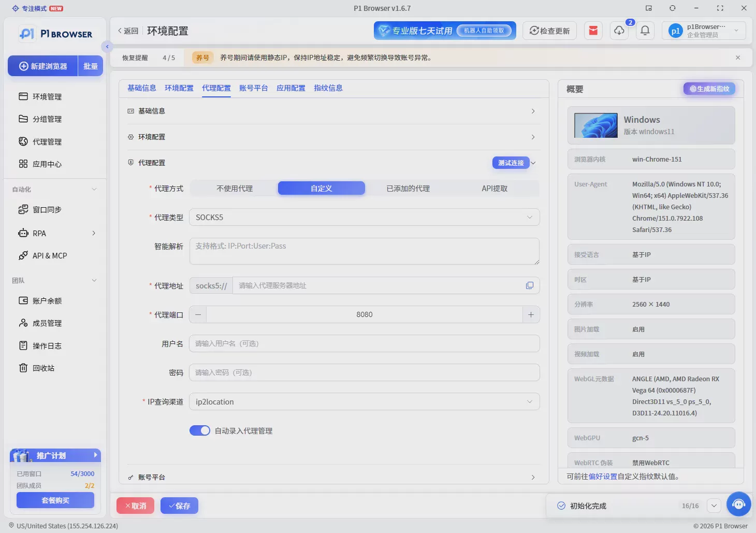Viewport: 756px width, 533px height.
Task: Click the Windows wallpaper thumbnail
Action: (596, 125)
